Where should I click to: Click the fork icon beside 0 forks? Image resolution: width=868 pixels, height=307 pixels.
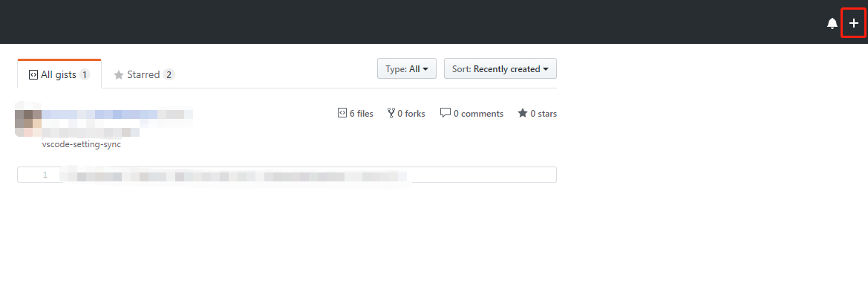[x=391, y=114]
